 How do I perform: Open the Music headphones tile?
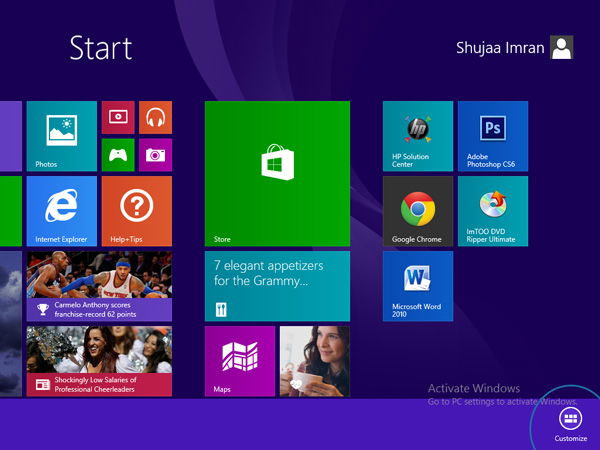point(155,117)
